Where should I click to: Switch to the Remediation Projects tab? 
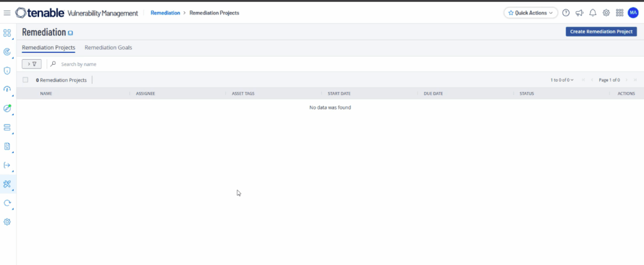coord(48,48)
